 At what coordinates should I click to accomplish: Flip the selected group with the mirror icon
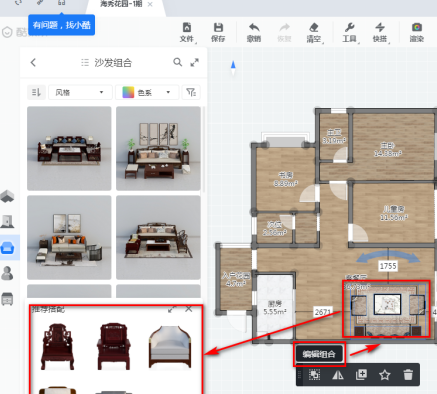tap(338, 375)
